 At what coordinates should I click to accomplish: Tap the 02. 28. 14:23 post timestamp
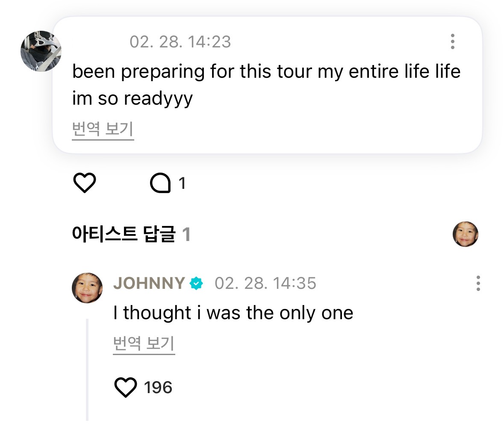180,42
